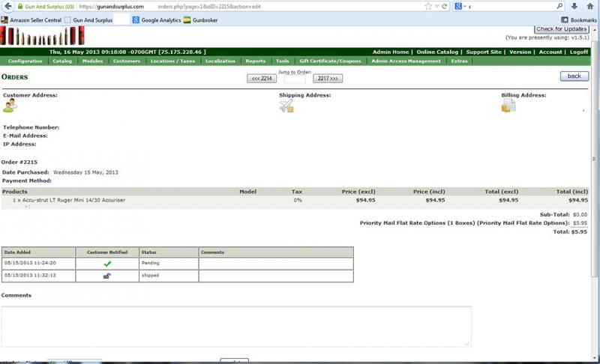Open Support Site link
This screenshot has width=600, height=364.
click(484, 52)
